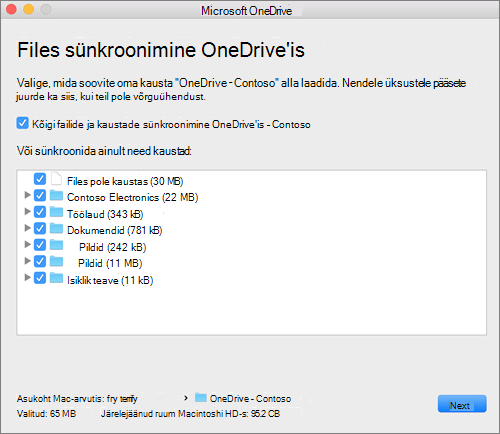Click the chevron before OneDrive - Contoso
This screenshot has height=434, width=500.
tap(186, 398)
